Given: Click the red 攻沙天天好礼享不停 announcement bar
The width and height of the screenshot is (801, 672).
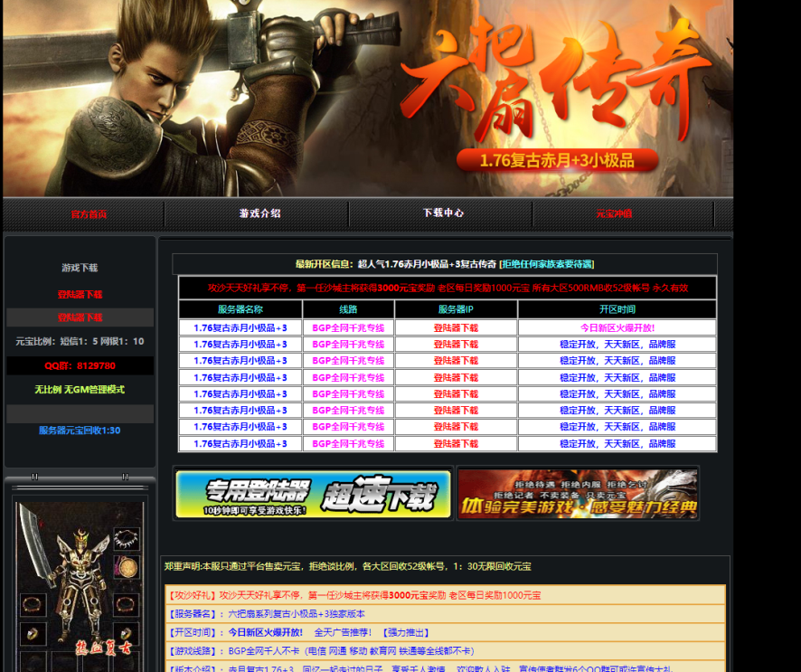Looking at the screenshot, I should [448, 288].
